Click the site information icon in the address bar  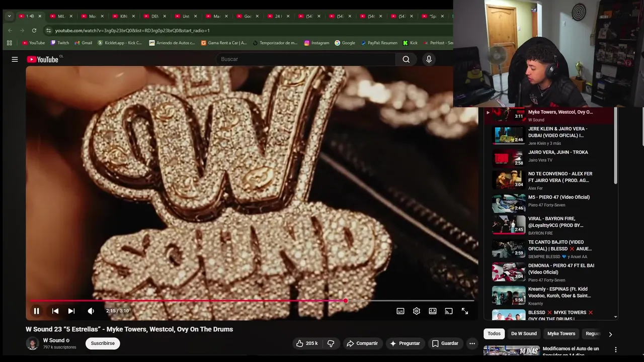[x=48, y=30]
